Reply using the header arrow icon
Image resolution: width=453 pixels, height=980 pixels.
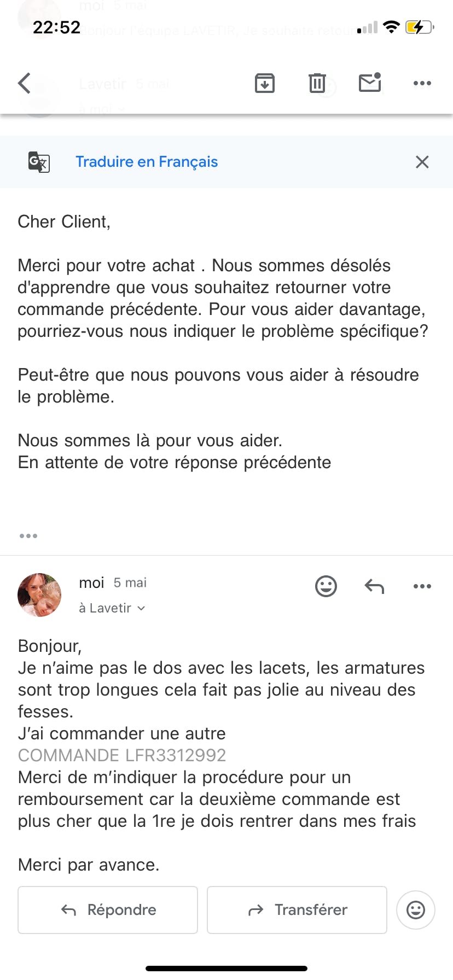click(374, 586)
